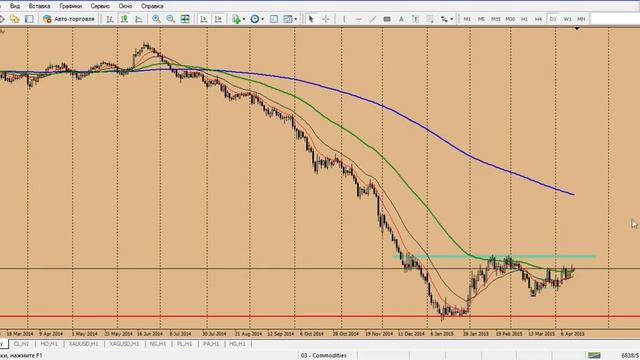Image resolution: width=640 pixels, height=360 pixels.
Task: Select the horizontal line tool
Action: pos(358,19)
